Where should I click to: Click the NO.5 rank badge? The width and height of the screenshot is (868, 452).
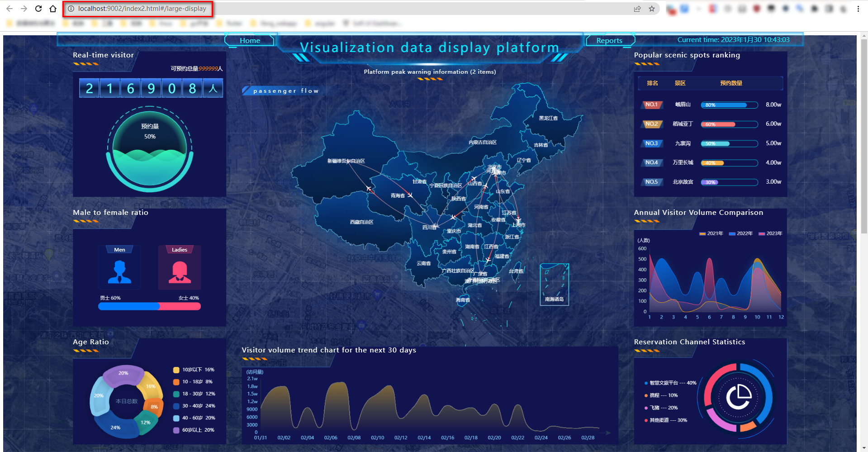651,182
